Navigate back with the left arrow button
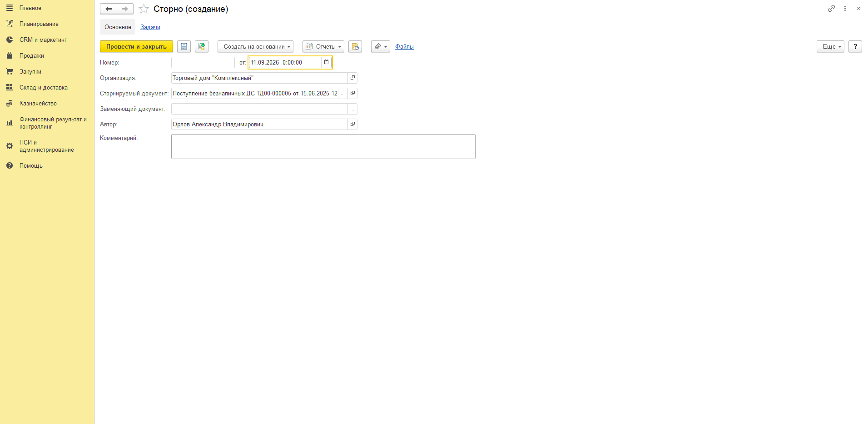The width and height of the screenshot is (868, 424). tap(109, 9)
